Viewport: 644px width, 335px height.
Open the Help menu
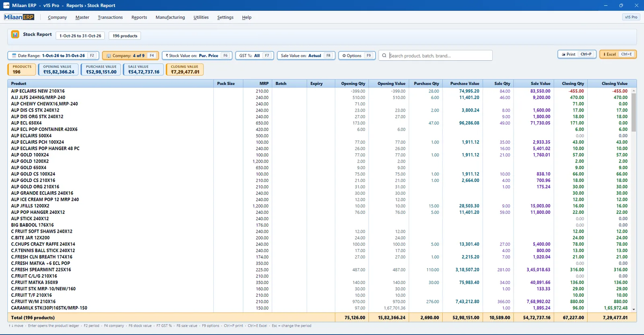tap(247, 17)
